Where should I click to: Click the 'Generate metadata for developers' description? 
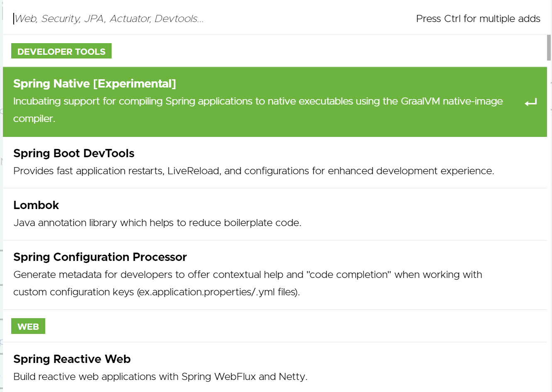tap(247, 275)
